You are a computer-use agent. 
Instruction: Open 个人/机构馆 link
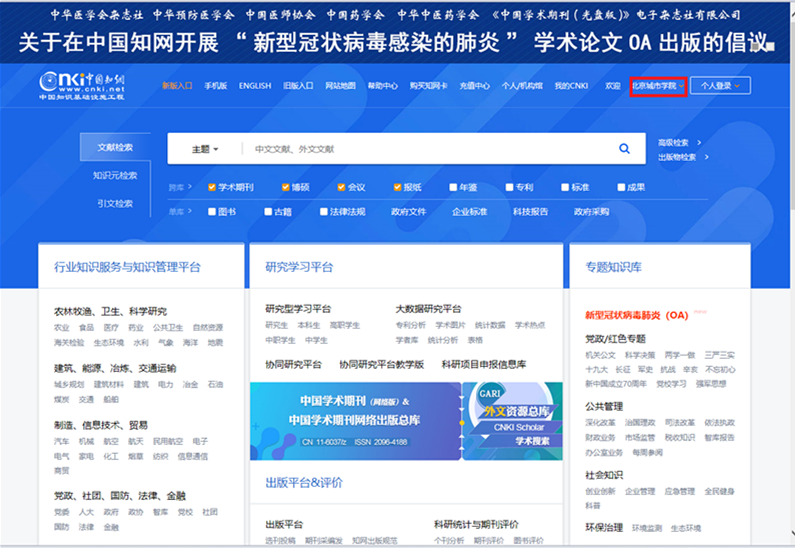coord(522,86)
